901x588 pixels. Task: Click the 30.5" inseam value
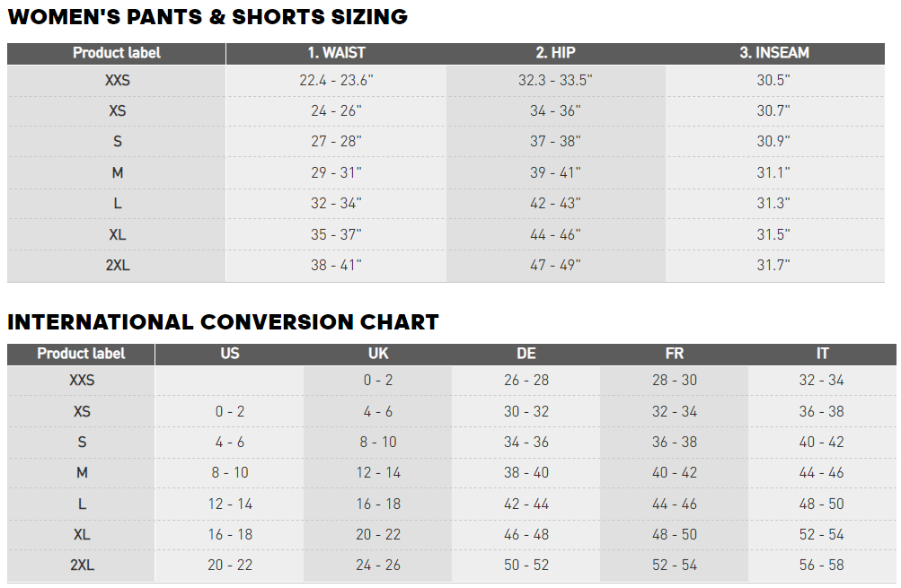click(773, 81)
